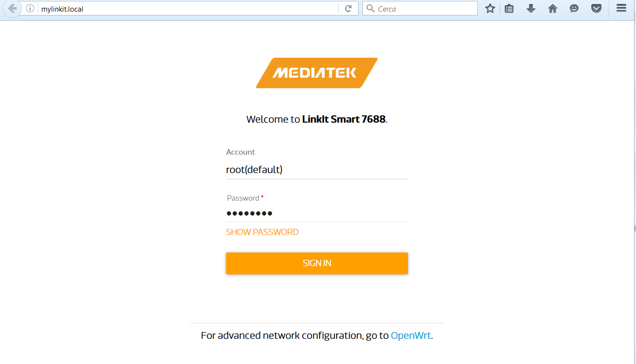The image size is (636, 364).
Task: Click the LinkIt Smart 7688 welcome text
Action: click(x=316, y=119)
